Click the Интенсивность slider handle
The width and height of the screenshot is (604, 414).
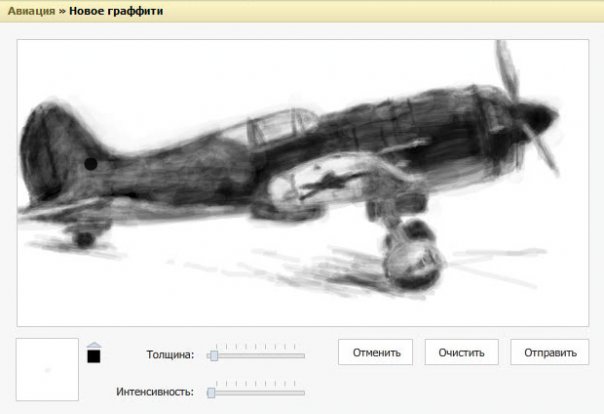point(211,393)
